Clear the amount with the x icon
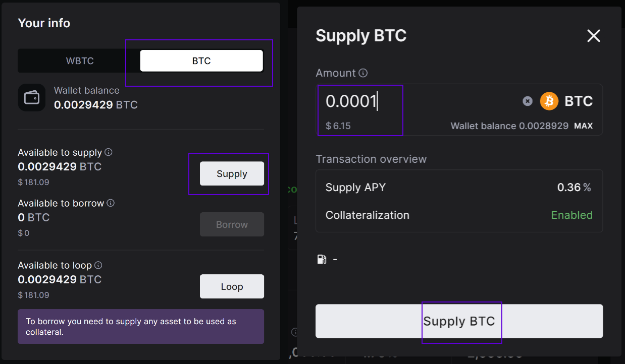The image size is (625, 364). pos(528,101)
